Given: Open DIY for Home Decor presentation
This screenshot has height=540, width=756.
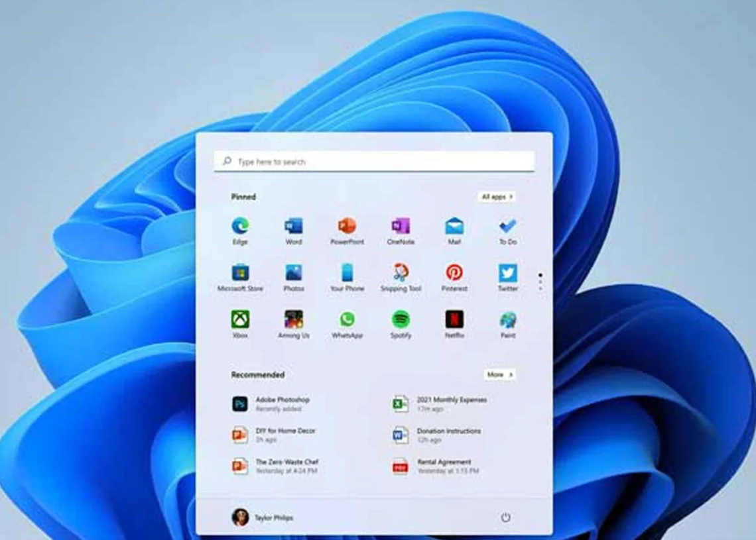Looking at the screenshot, I should coord(273,435).
